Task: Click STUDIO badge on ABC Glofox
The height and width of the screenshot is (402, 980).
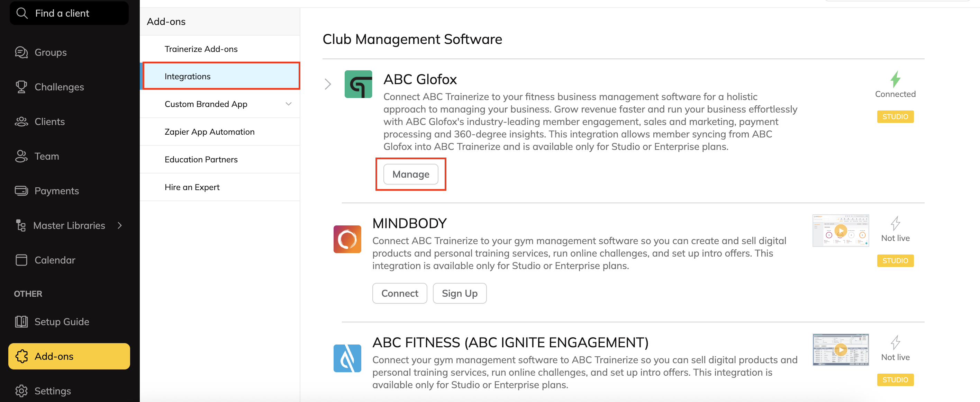Action: (x=895, y=117)
